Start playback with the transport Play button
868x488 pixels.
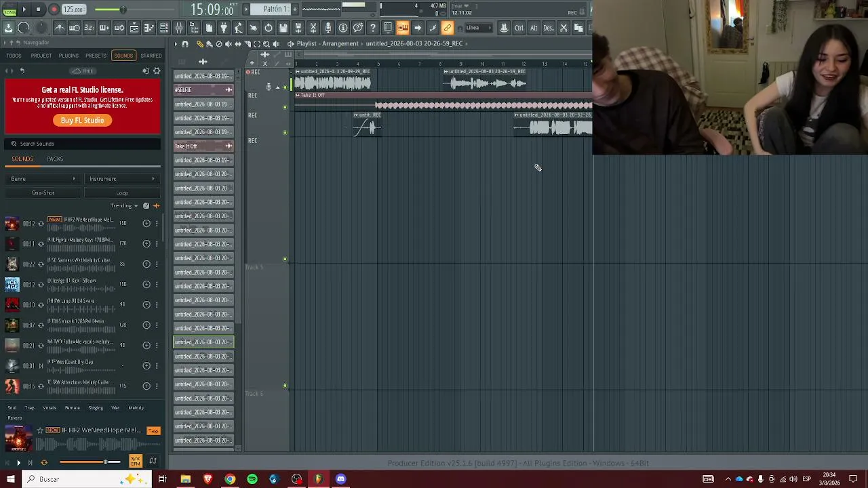24,9
